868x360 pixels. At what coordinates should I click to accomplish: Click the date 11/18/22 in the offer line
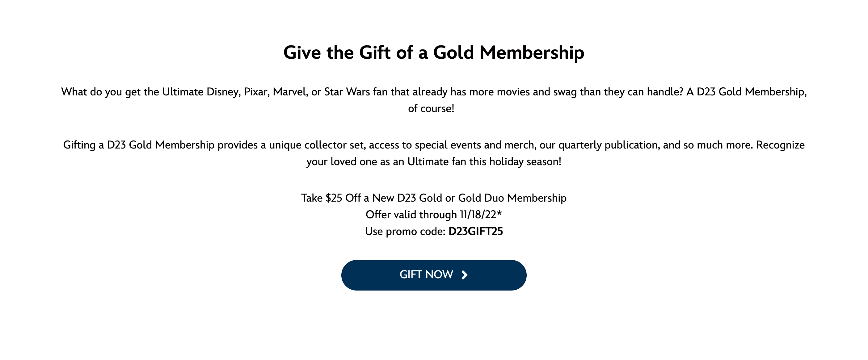[x=478, y=215]
